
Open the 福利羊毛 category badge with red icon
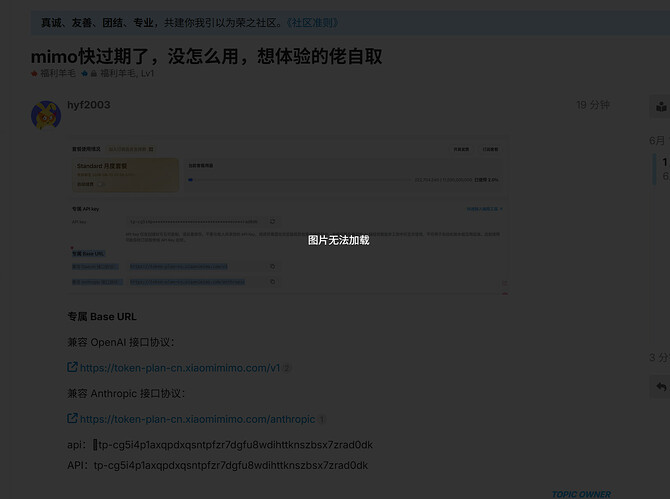point(53,73)
